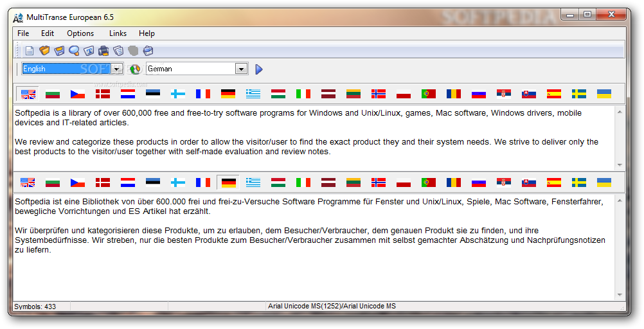Open the File menu

coord(23,33)
